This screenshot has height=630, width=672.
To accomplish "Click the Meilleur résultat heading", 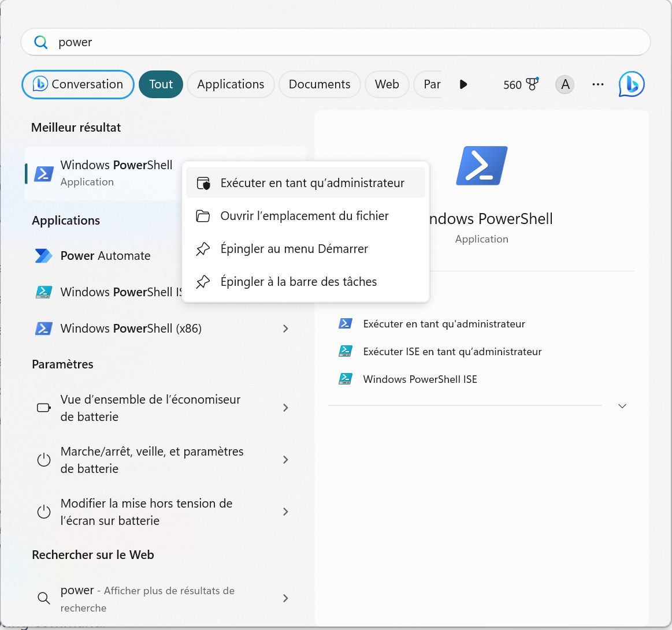I will (76, 128).
